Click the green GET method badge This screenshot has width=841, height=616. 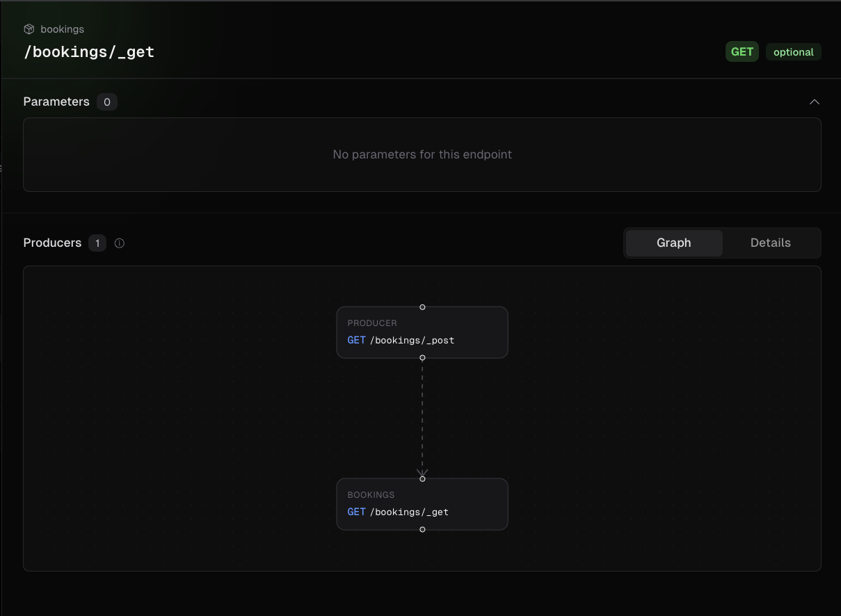742,52
